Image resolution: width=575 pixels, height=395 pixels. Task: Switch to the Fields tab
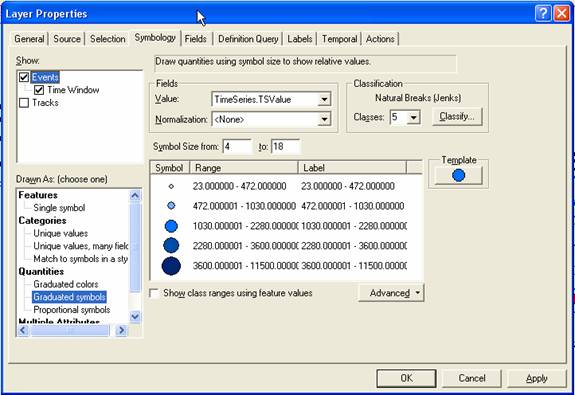pyautogui.click(x=195, y=39)
